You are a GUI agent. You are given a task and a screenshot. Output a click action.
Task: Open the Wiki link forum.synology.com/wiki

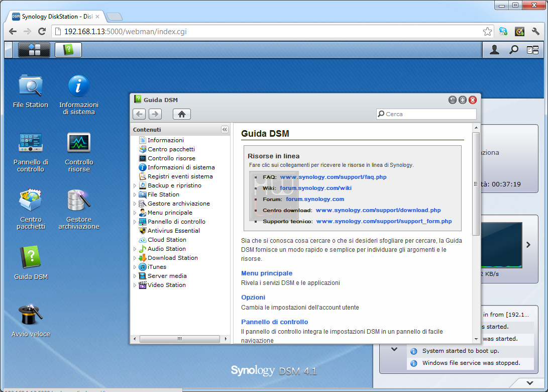[x=315, y=188]
